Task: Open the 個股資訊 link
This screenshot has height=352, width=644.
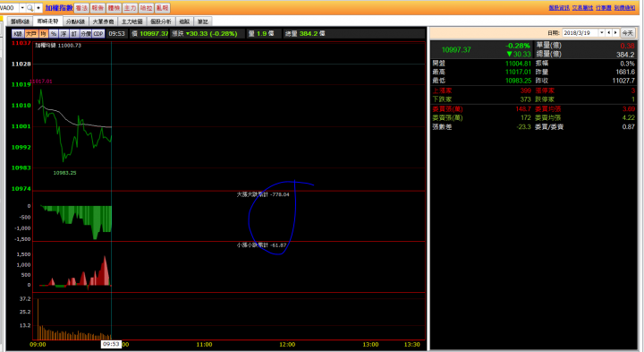Action: (559, 8)
